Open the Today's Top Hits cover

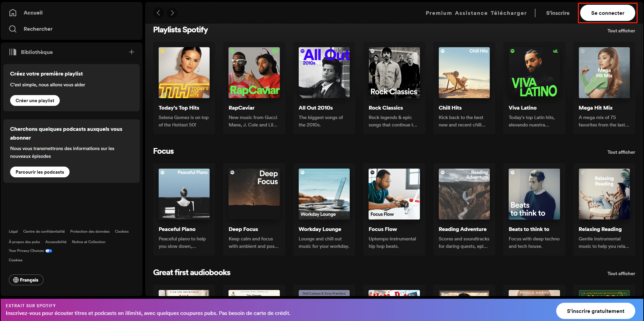(184, 72)
